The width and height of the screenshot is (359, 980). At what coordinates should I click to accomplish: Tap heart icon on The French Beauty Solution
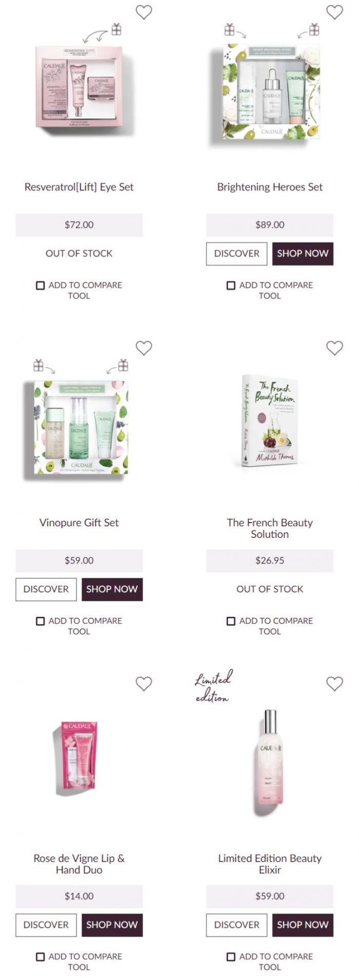[334, 348]
